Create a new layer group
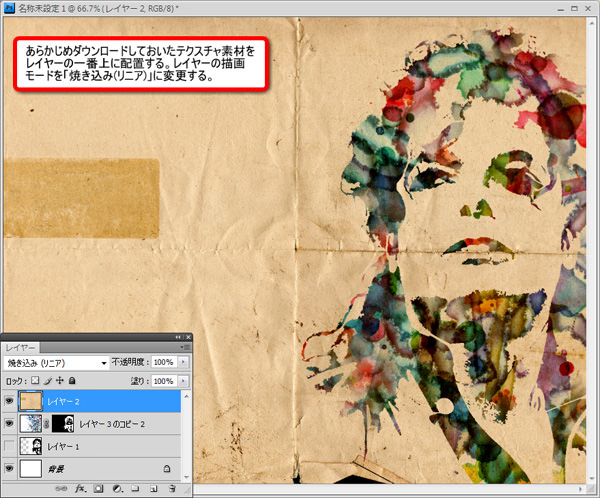Image resolution: width=600 pixels, height=498 pixels. 135,488
